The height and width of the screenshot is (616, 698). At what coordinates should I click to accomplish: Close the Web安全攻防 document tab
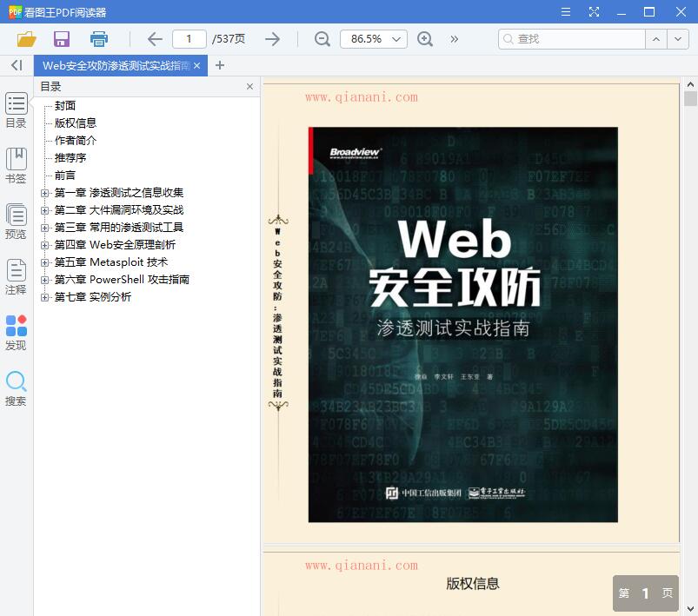click(196, 66)
